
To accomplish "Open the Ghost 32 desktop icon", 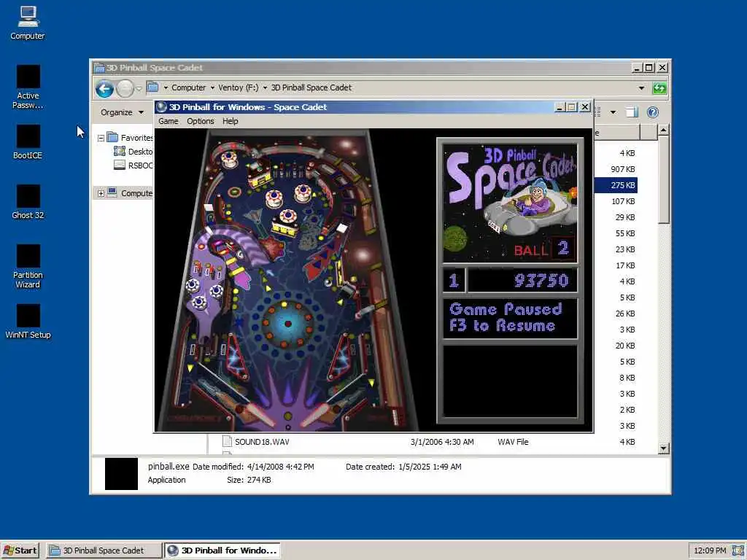I will (x=28, y=202).
